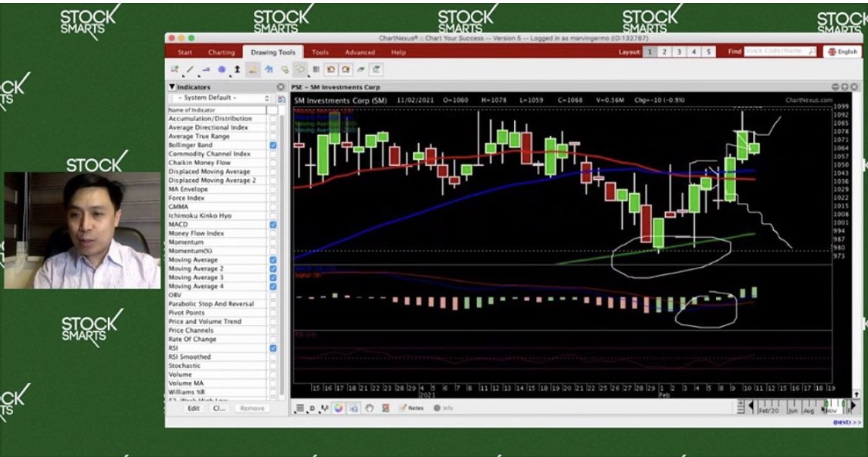Enable the Average True Range checkbox
Screen dimensions: 868x457
point(273,137)
